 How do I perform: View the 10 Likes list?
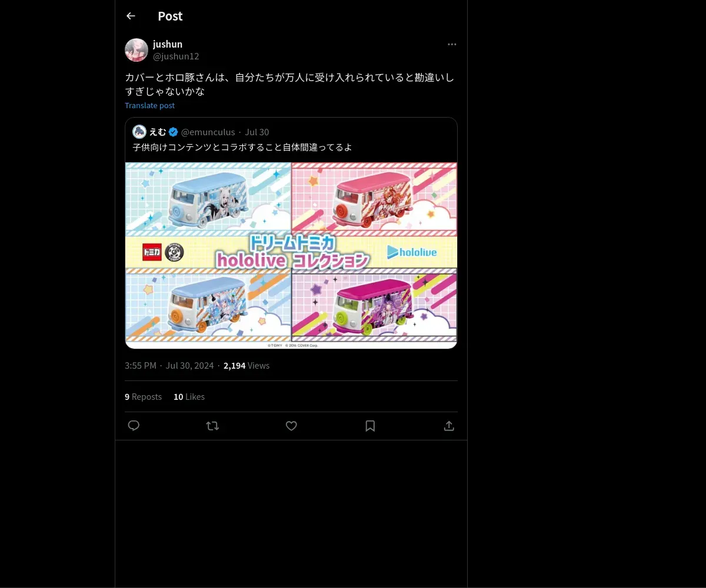click(x=189, y=397)
